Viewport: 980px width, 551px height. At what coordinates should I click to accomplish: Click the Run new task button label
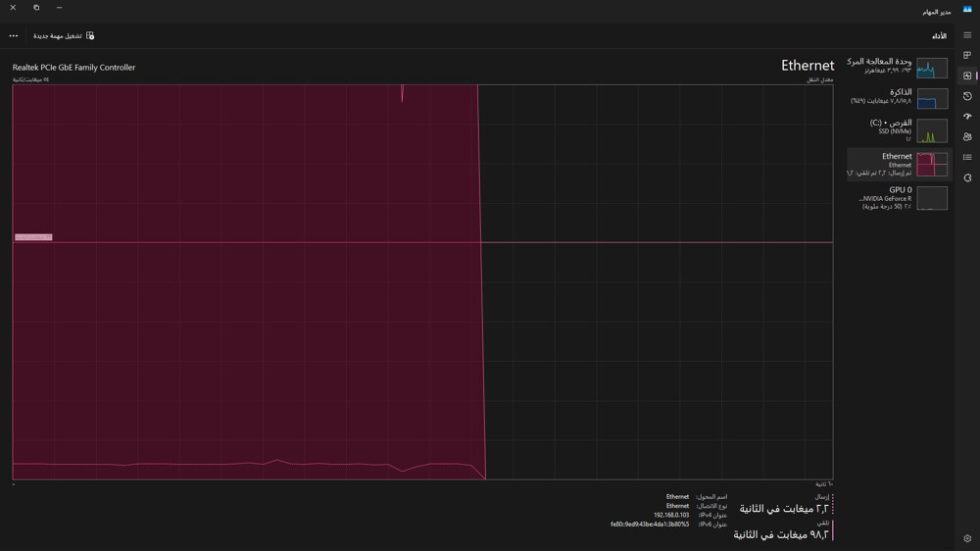[58, 35]
